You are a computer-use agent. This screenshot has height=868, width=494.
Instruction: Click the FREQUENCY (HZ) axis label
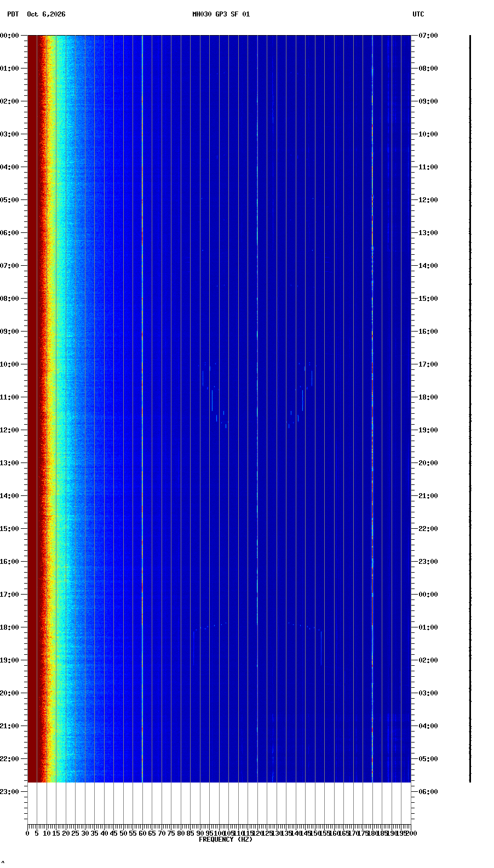click(226, 840)
